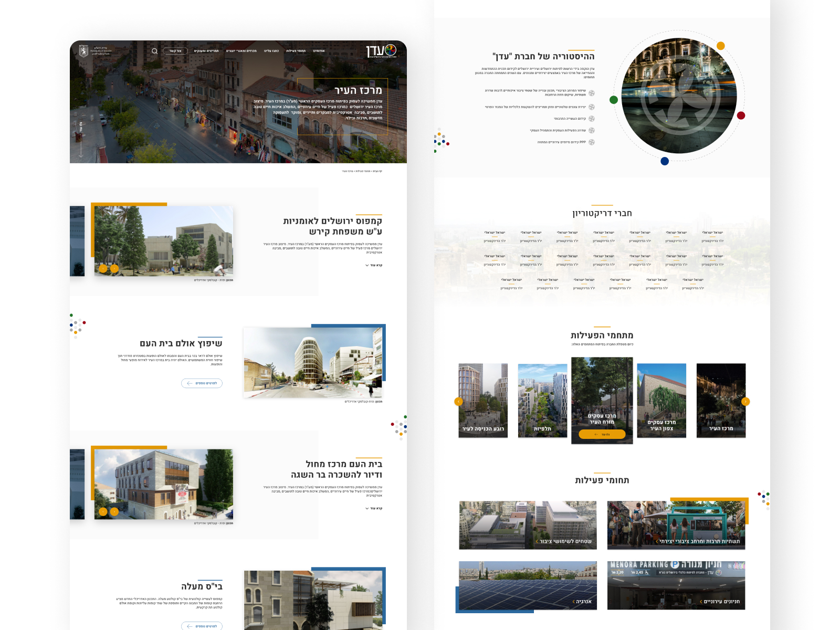Click the red dot on the history circle
Viewport: 840px width, 630px height.
point(741,115)
